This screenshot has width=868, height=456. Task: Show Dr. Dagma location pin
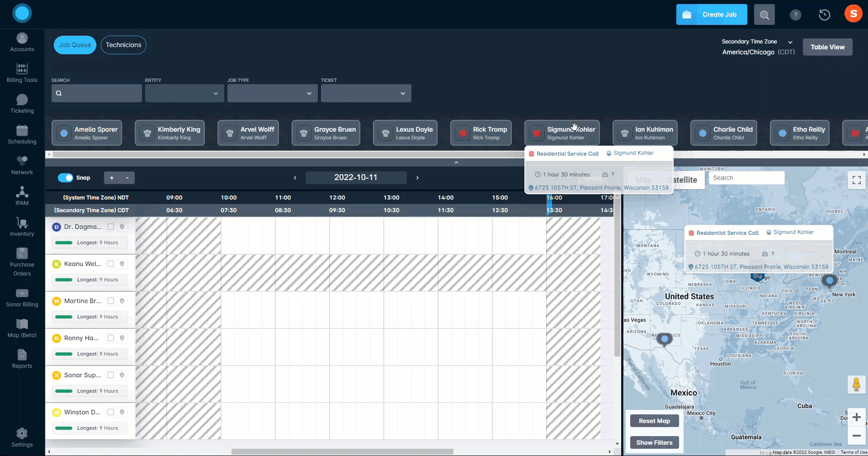[122, 227]
